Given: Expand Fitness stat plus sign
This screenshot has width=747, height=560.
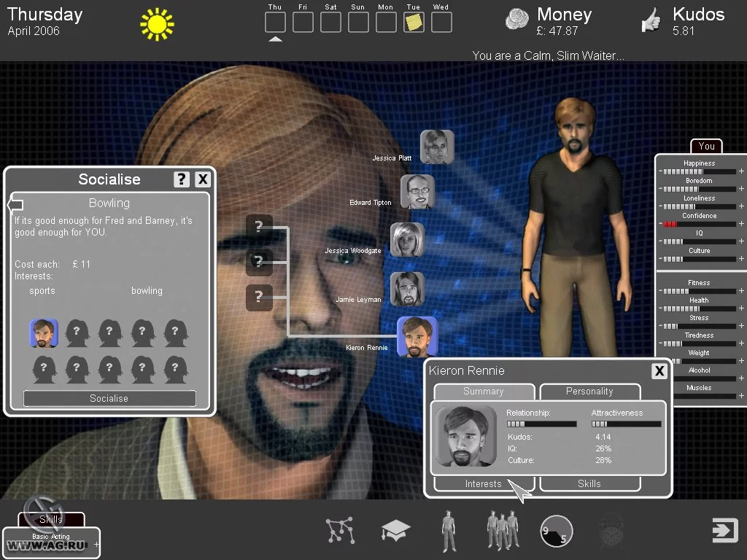Looking at the screenshot, I should (741, 291).
